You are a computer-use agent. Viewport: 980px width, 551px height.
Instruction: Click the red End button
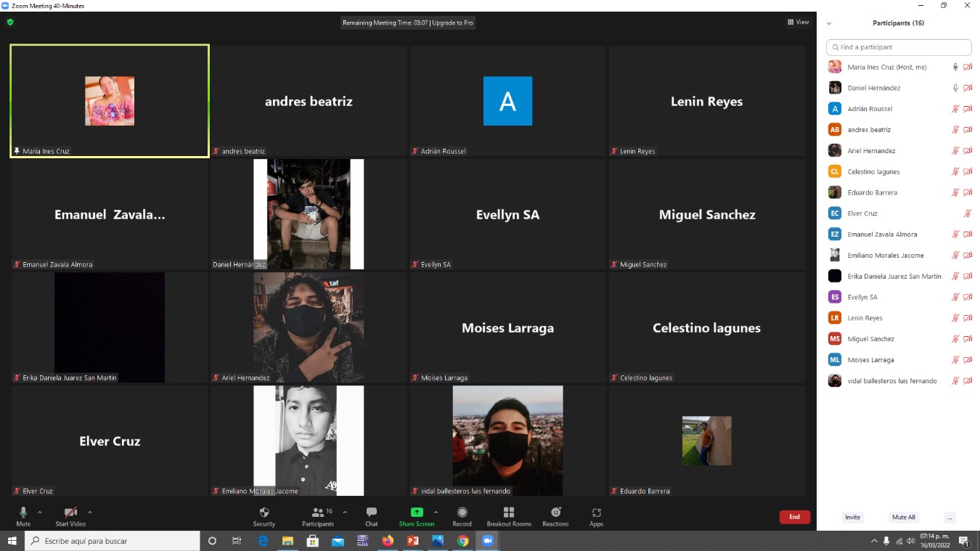point(794,517)
